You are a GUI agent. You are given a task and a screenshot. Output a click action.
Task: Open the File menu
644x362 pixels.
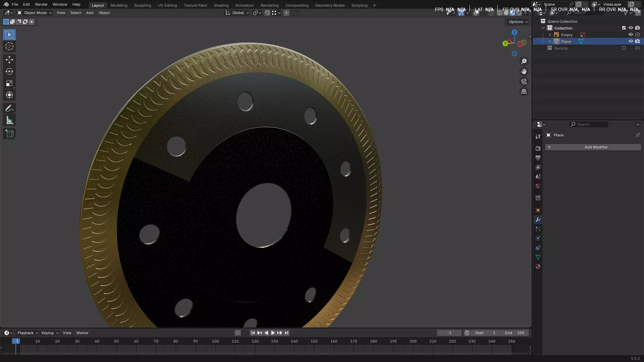point(15,4)
